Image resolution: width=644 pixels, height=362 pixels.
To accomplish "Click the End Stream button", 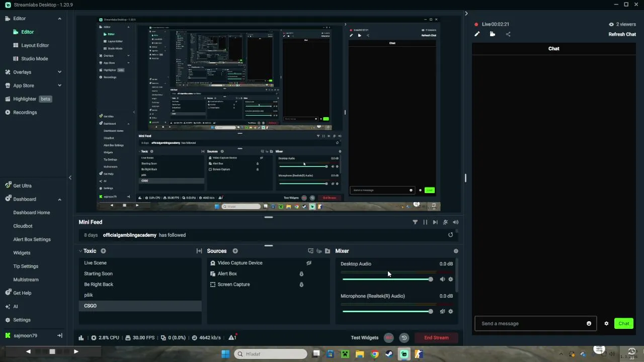I will (x=436, y=338).
